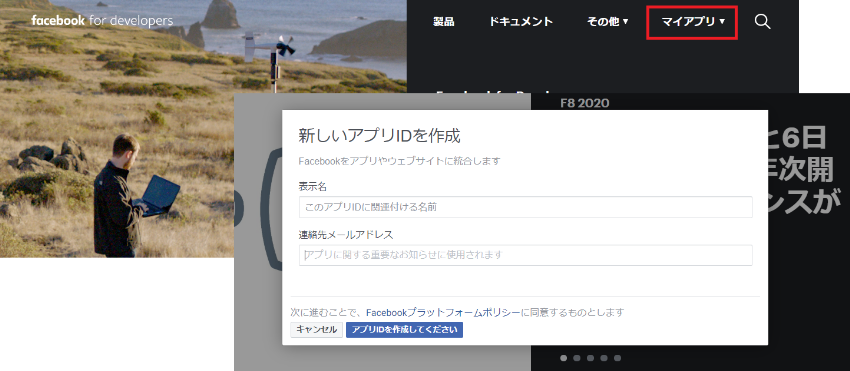Click the search magnifier icon
The image size is (850, 371).
(x=762, y=22)
